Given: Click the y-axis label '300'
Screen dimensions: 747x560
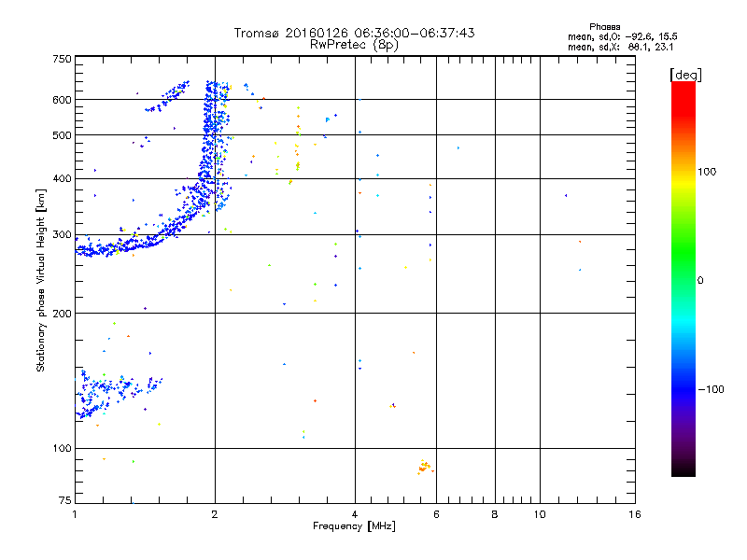Looking at the screenshot, I should [x=62, y=235].
